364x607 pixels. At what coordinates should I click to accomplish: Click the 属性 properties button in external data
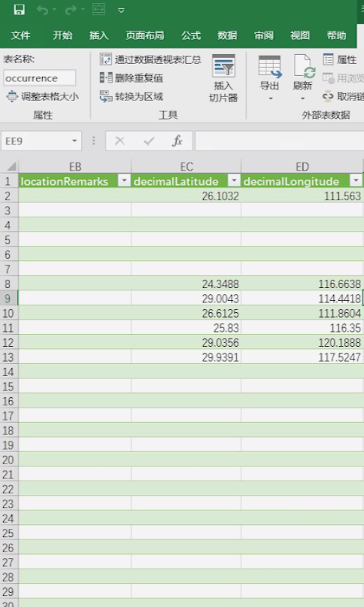(x=339, y=59)
